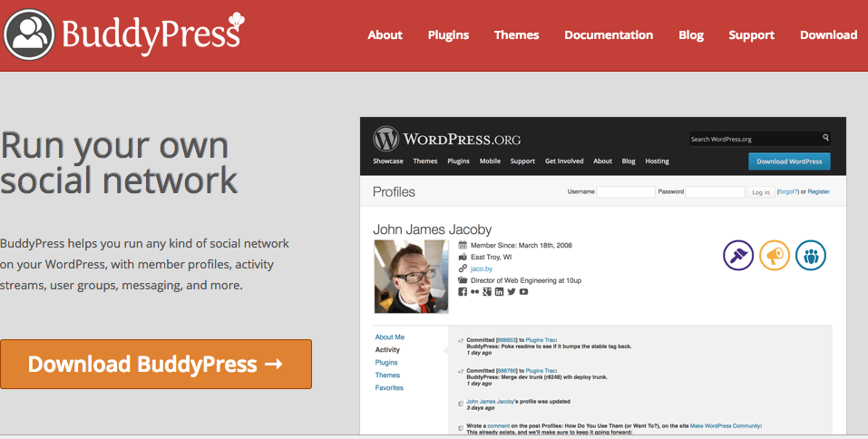Click the 'Run your own social network' heading
The width and height of the screenshot is (868, 439).
pos(120,163)
